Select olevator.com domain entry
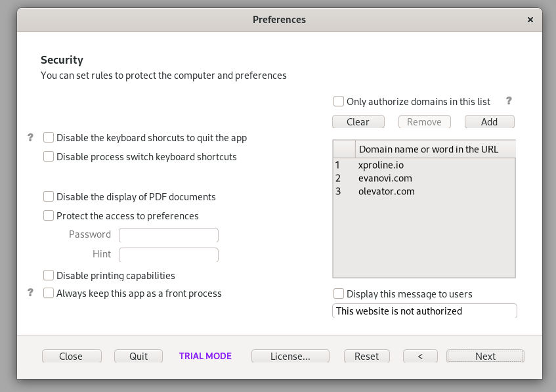The height and width of the screenshot is (392, 556). point(424,191)
